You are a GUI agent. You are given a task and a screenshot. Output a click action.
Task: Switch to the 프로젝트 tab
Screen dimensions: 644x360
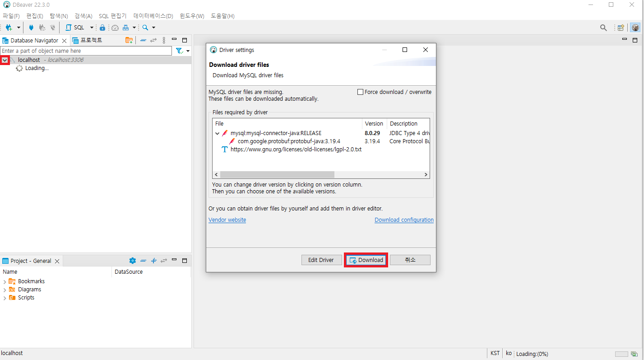click(88, 40)
